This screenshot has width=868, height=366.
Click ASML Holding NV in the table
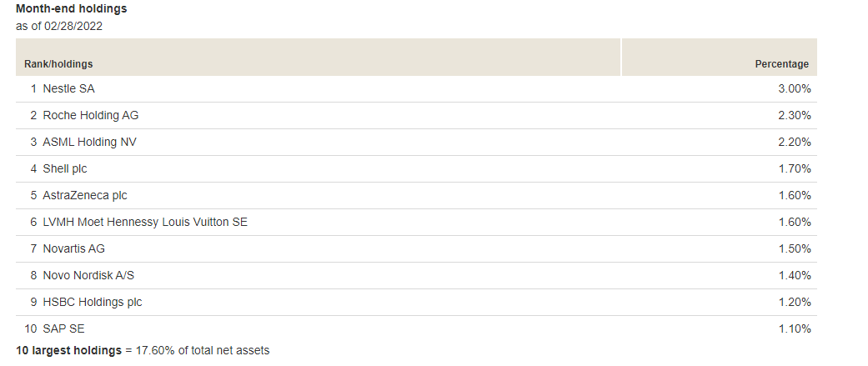89,143
